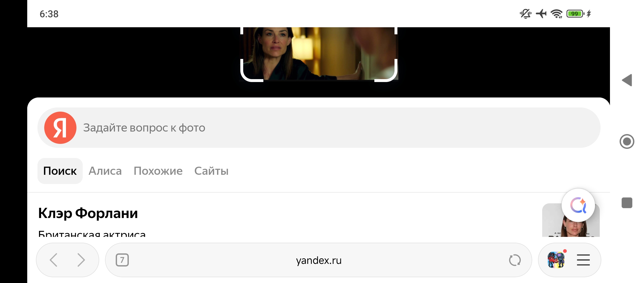Open the browser hamburger menu

[x=583, y=260]
